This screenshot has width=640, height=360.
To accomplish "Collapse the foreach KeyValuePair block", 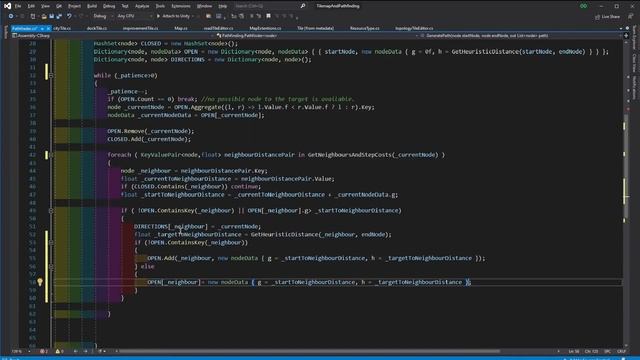I will click(x=51, y=155).
